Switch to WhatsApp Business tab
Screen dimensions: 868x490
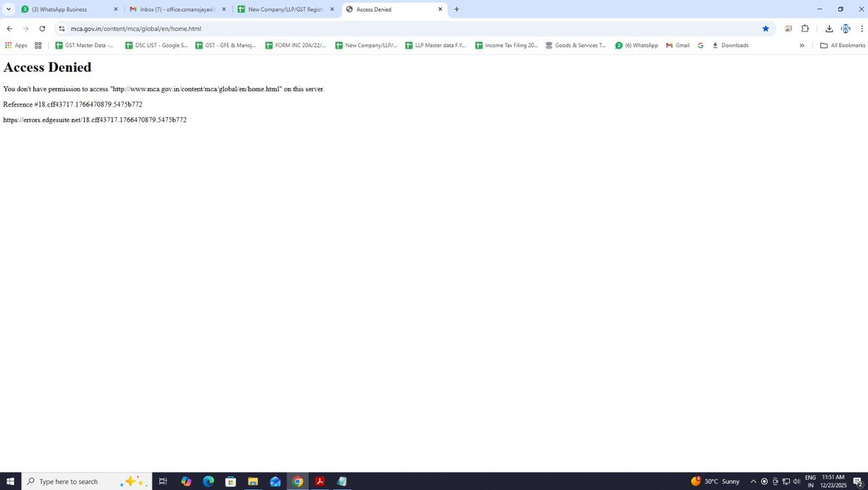point(70,9)
